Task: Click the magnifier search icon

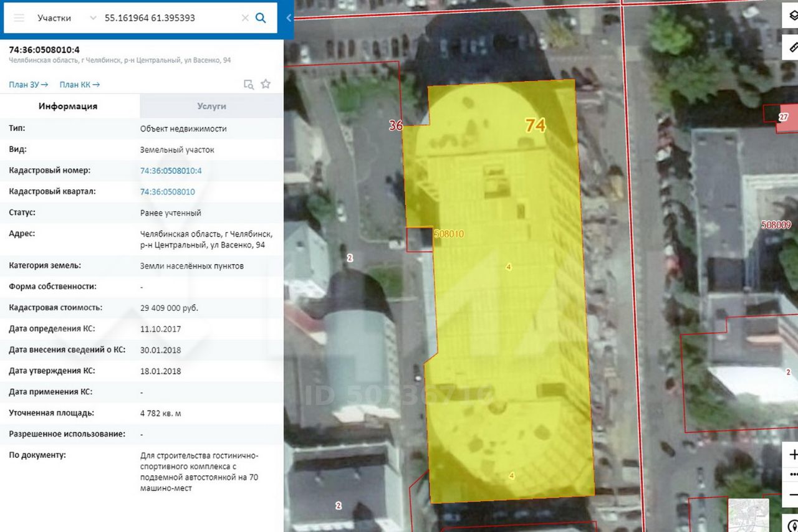Action: 261,18
